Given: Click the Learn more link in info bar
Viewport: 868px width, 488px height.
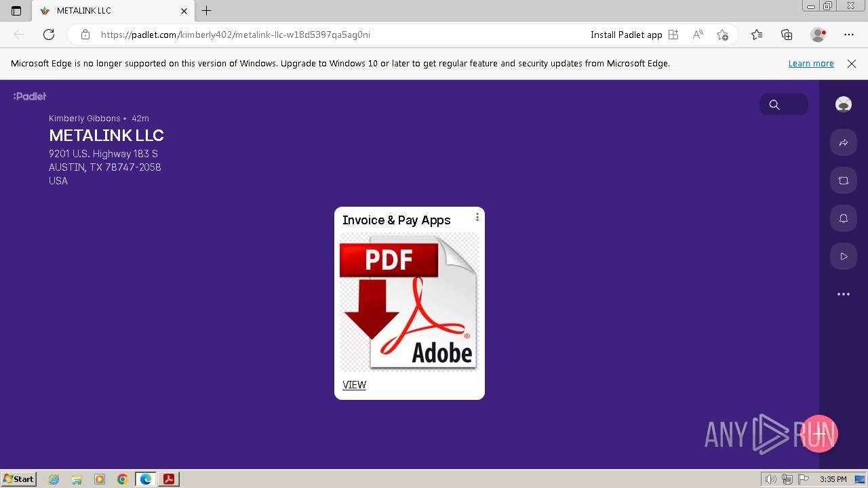Looking at the screenshot, I should tap(811, 64).
